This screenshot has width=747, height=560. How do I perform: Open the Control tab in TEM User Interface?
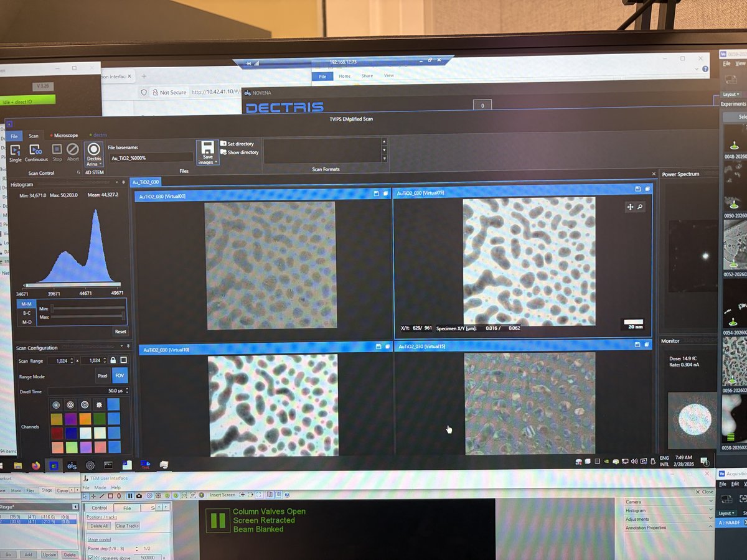[x=99, y=508]
